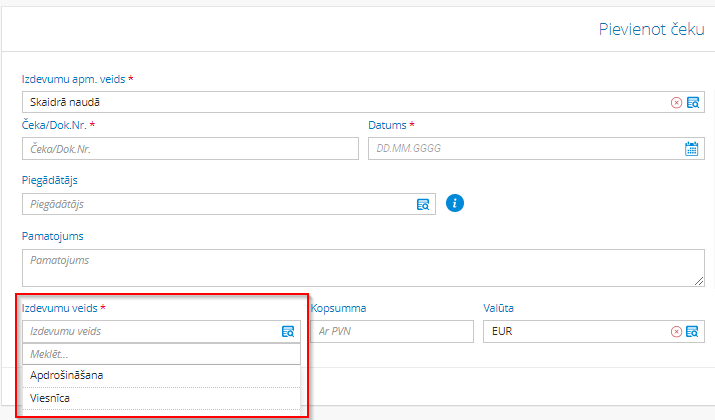Click the Valūta field showing EUR

coord(570,331)
